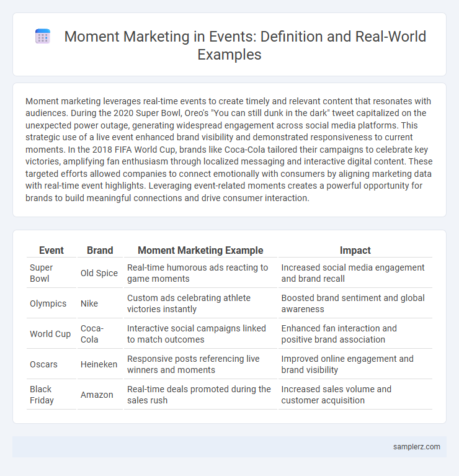Select the "Impact" column header

click(355, 250)
